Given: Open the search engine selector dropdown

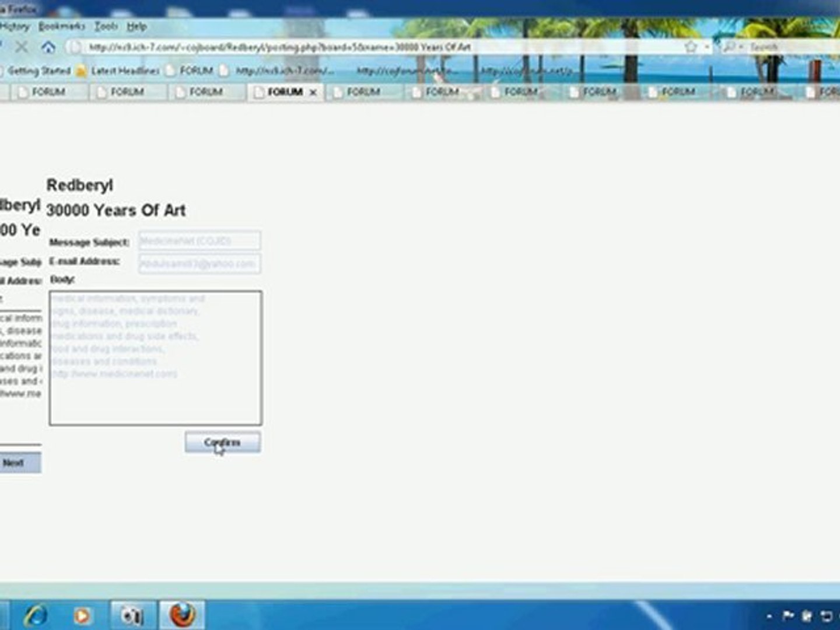Looking at the screenshot, I should click(x=731, y=47).
